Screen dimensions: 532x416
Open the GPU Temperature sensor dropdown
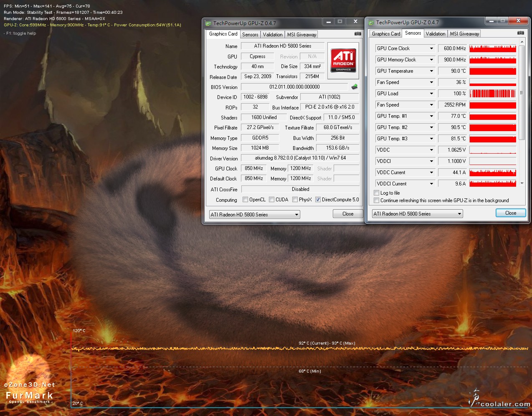[431, 71]
